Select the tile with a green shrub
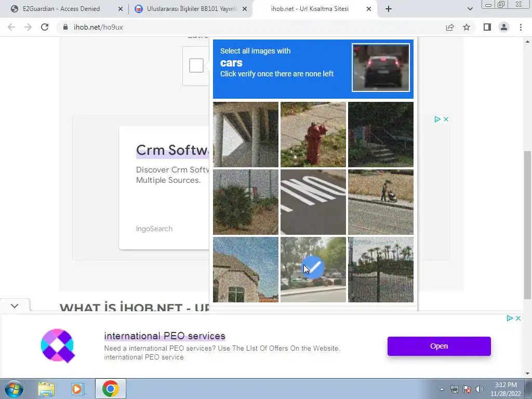Image resolution: width=532 pixels, height=399 pixels. pos(246,202)
